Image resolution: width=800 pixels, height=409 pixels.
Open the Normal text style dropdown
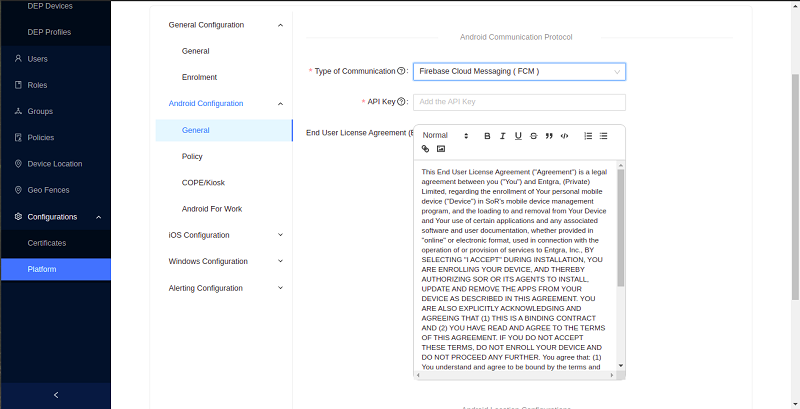445,136
